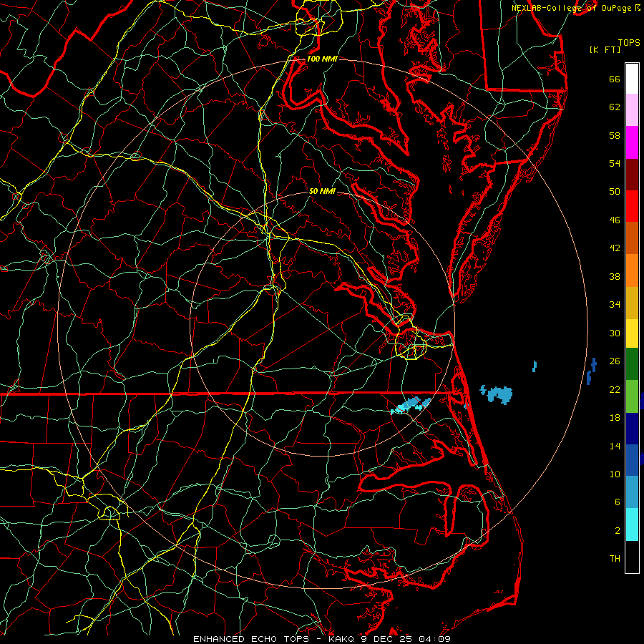Click the '100 NMI' range ring label
Screen dimensions: 644x644
[322, 59]
